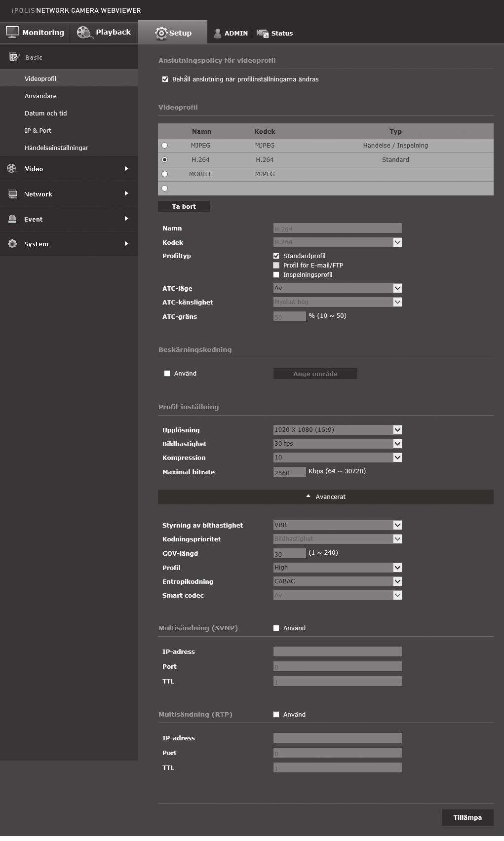Expand the System sidebar menu

coord(69,244)
